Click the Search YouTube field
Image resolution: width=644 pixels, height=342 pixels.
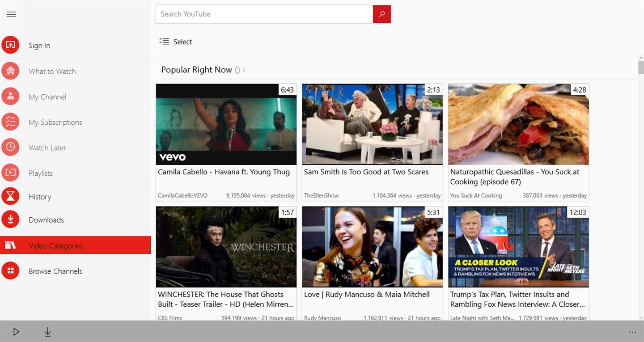pos(264,14)
